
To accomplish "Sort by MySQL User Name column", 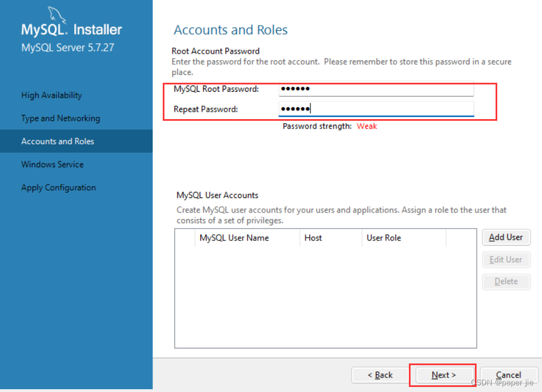I will click(247, 238).
